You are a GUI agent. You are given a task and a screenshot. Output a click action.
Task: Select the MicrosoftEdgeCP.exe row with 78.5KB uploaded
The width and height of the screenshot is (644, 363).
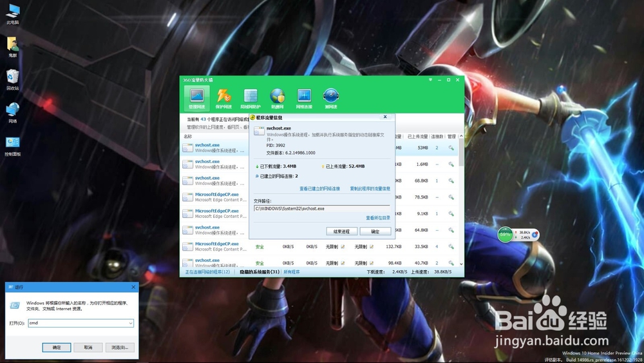pos(319,197)
